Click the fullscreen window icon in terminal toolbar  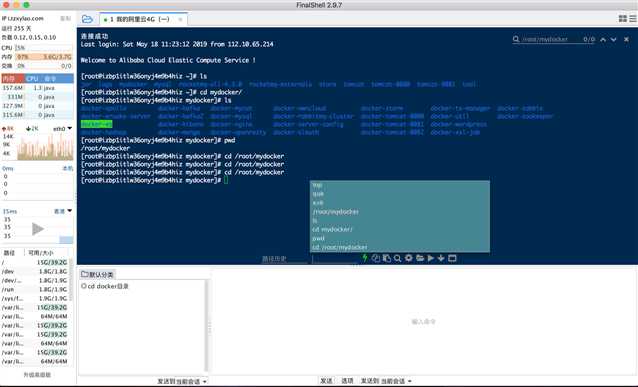pyautogui.click(x=452, y=258)
